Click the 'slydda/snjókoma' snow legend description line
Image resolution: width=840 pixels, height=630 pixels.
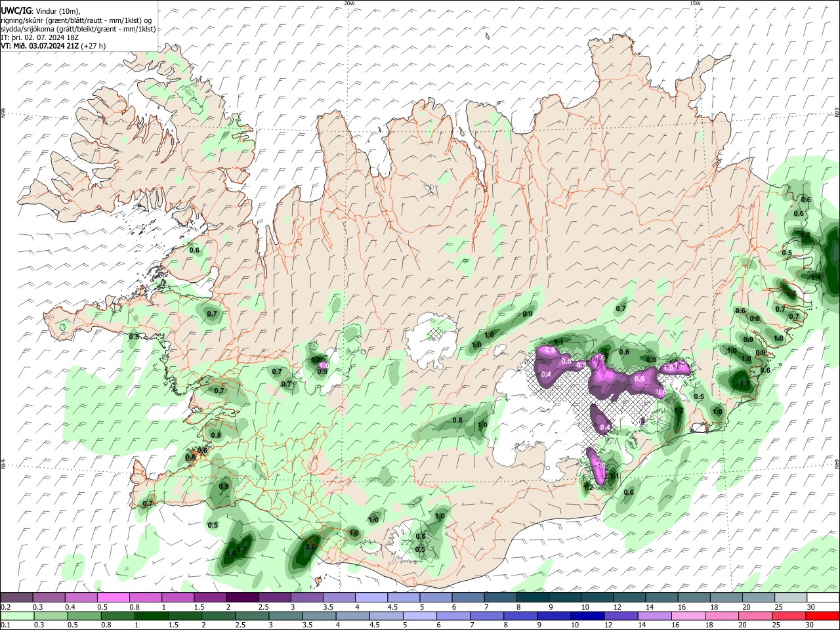click(x=78, y=29)
